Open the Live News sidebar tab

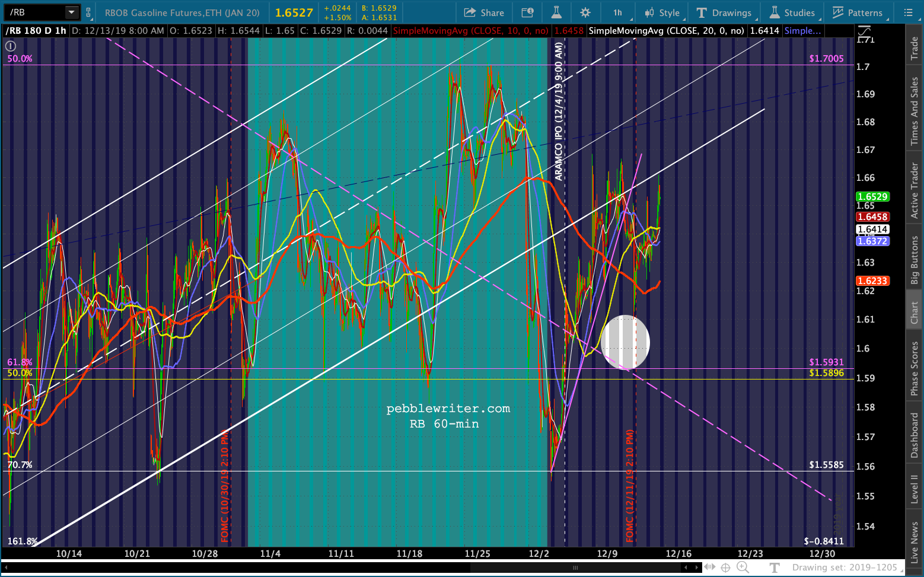coord(915,542)
